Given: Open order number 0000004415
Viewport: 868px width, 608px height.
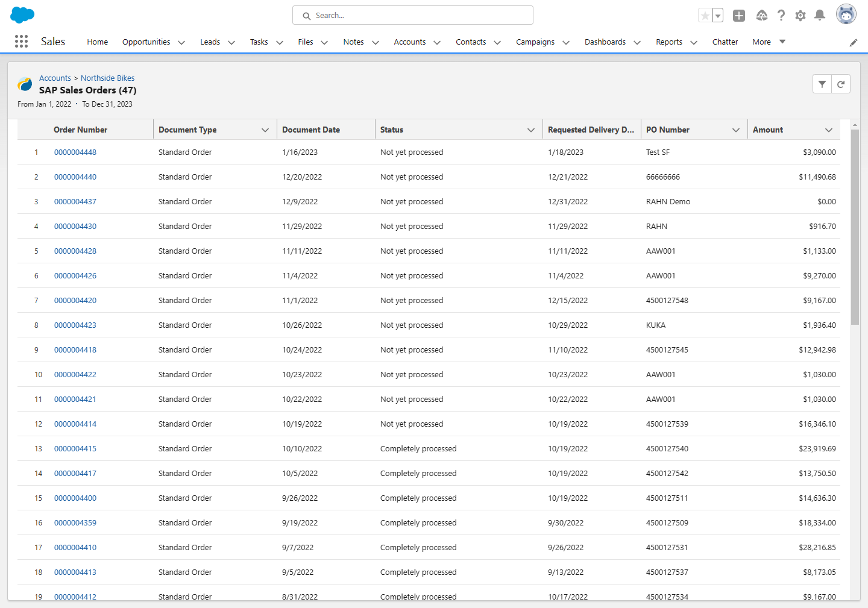Looking at the screenshot, I should [75, 448].
